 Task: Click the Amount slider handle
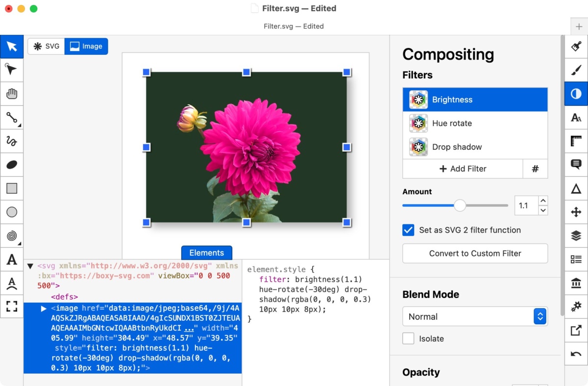point(460,206)
